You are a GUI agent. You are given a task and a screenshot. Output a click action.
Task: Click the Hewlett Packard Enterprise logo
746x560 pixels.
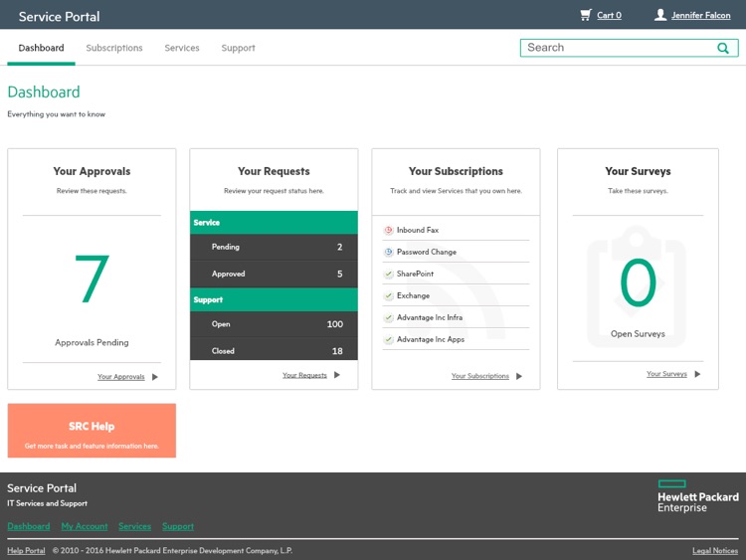pyautogui.click(x=697, y=495)
